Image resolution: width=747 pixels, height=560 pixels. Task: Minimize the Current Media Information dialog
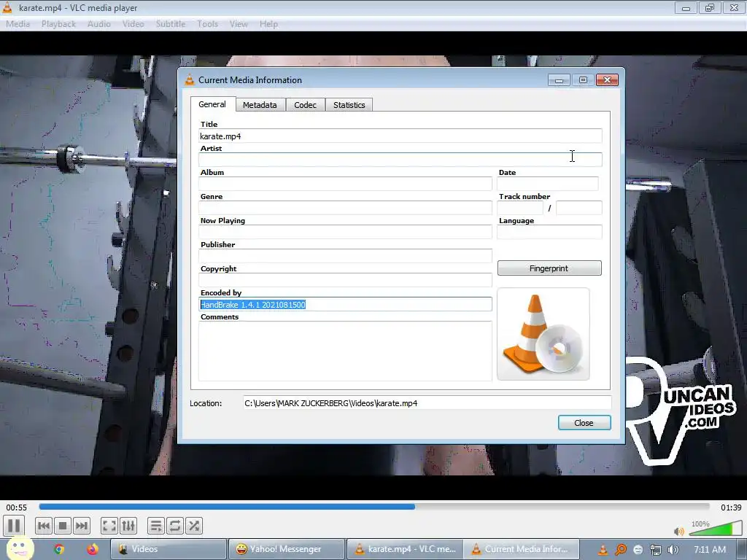click(x=560, y=80)
